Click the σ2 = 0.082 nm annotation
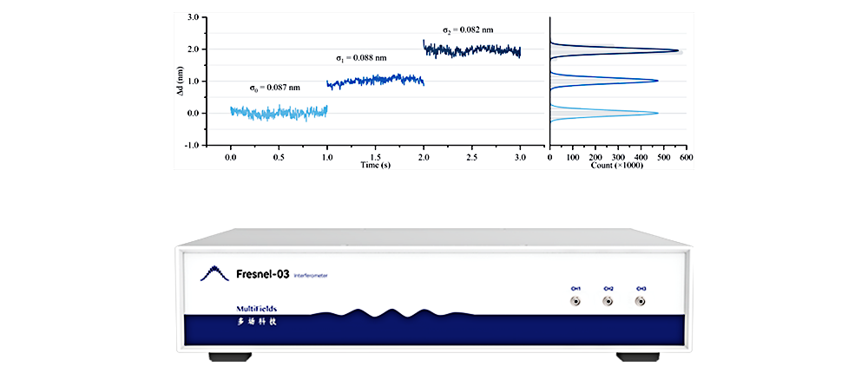Screen dimensions: 868x373 468,29
